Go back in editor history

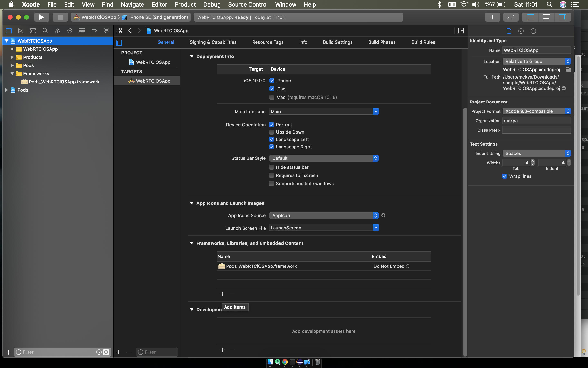(x=130, y=31)
